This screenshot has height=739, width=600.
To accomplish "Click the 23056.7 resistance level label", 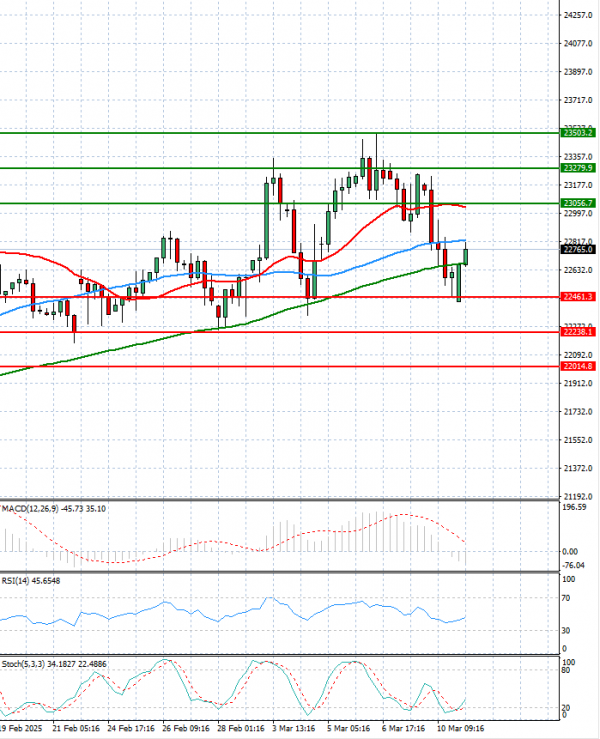I will [578, 203].
